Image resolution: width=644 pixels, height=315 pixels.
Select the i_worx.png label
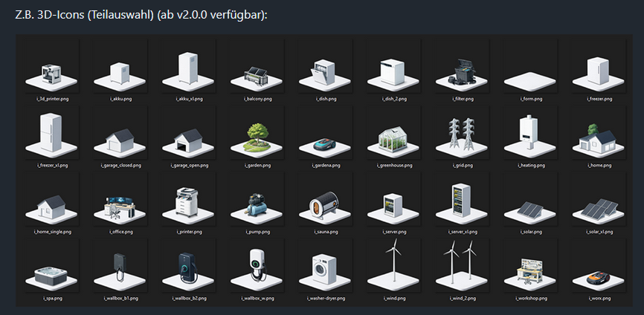(x=599, y=299)
